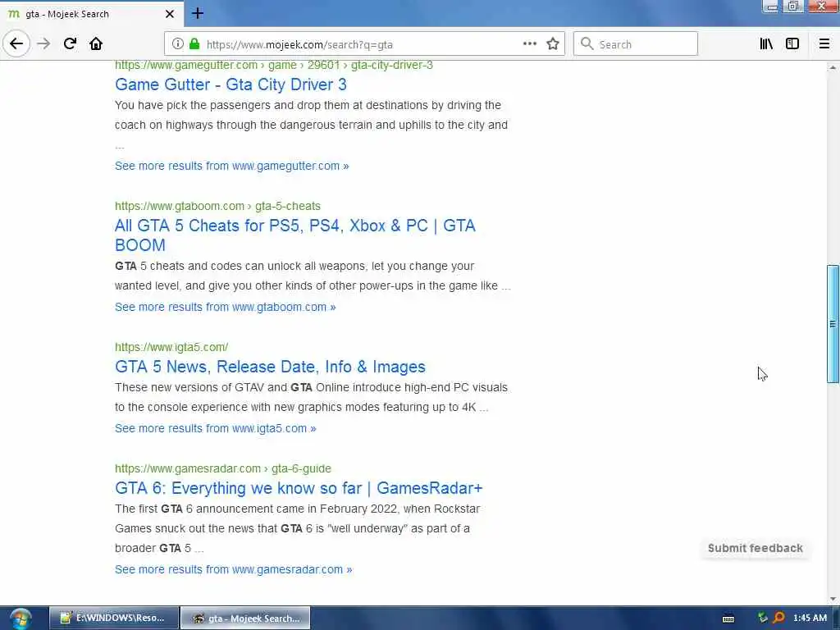Go back to the previous page
The height and width of the screenshot is (630, 840).
coord(16,44)
